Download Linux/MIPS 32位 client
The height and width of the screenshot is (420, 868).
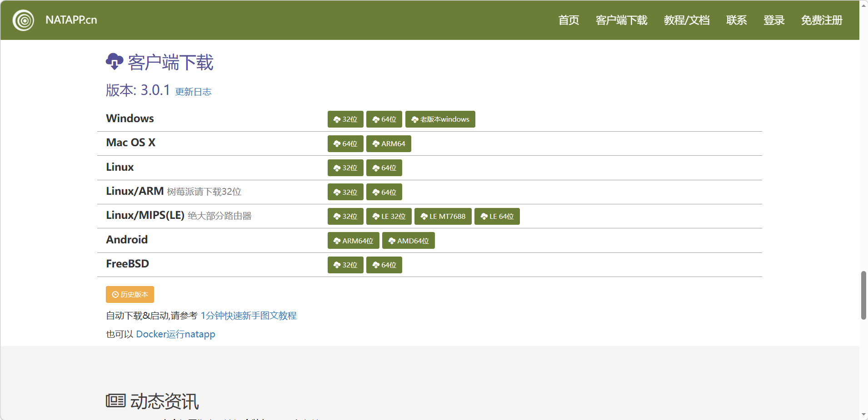click(345, 217)
